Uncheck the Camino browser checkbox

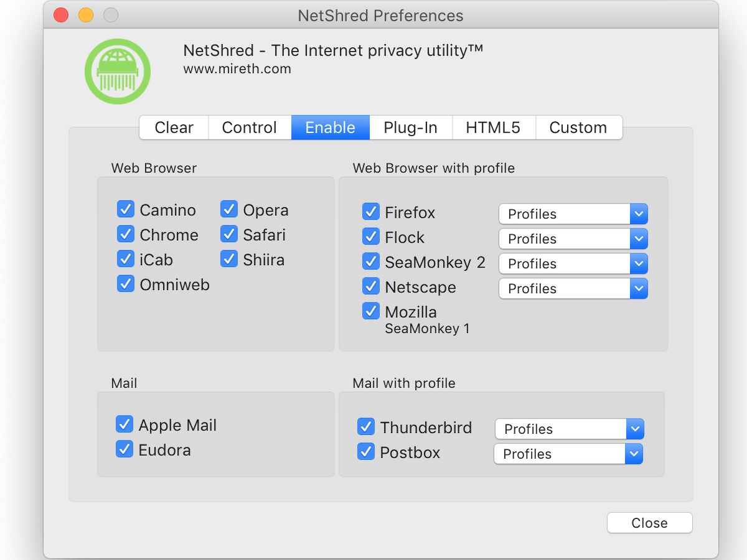[x=126, y=209]
